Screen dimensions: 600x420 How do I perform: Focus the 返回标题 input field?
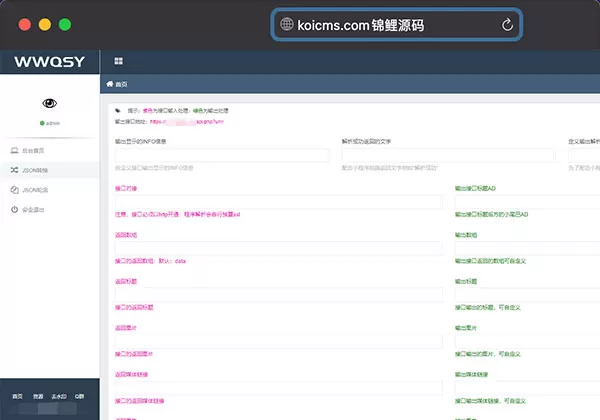pyautogui.click(x=279, y=295)
